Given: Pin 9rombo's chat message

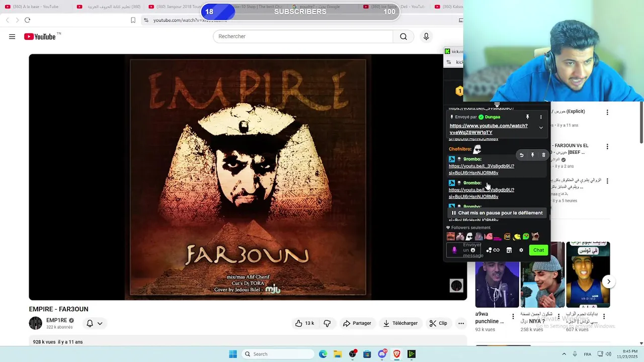Looking at the screenshot, I should click(x=532, y=155).
